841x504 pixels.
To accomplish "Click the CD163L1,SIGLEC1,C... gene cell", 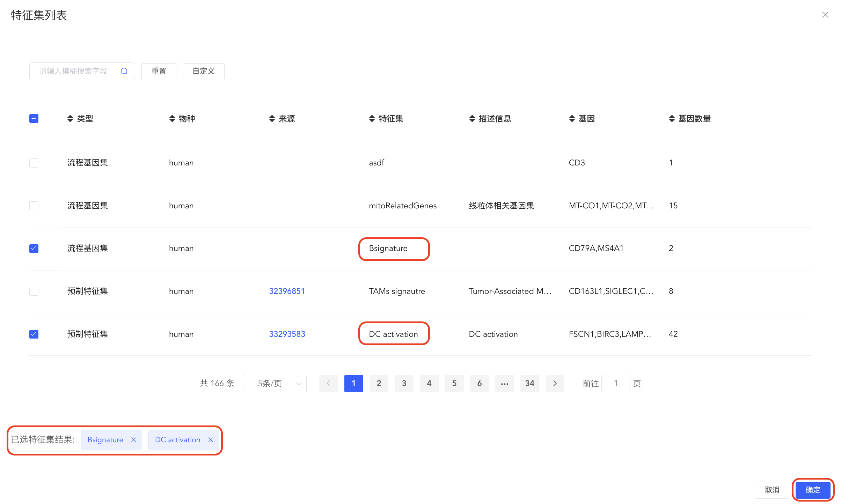I will [611, 291].
